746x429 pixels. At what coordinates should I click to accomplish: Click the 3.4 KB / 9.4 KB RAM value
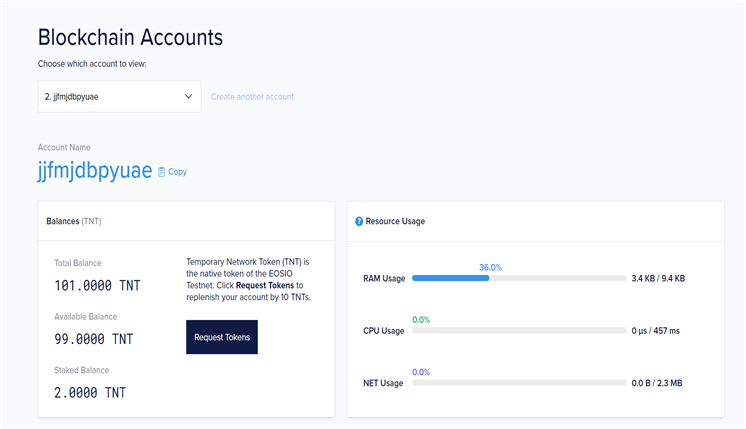[658, 278]
